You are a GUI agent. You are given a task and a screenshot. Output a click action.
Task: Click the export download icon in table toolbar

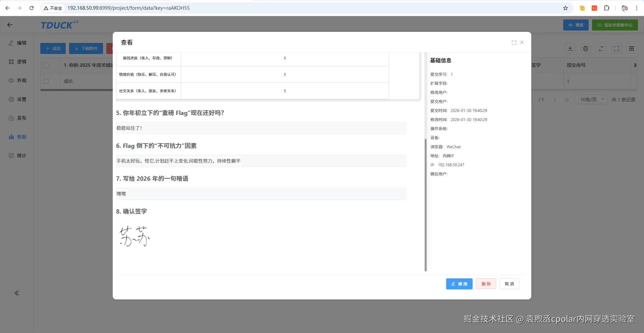(570, 49)
